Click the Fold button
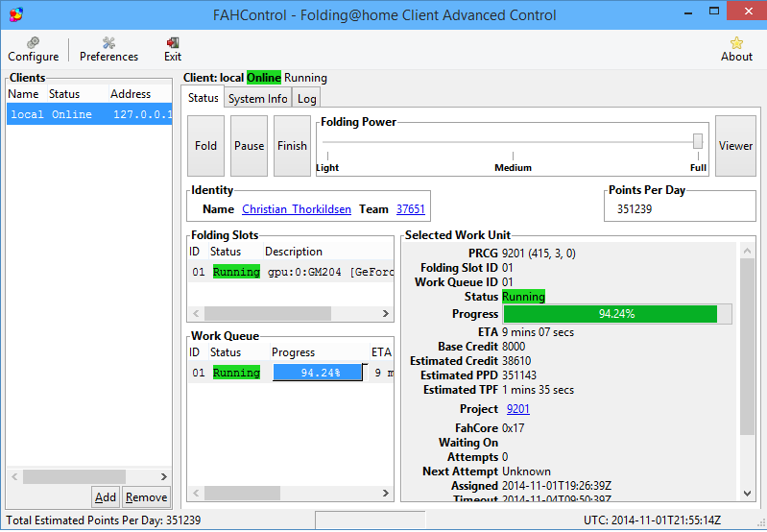The image size is (767, 532). click(x=205, y=146)
